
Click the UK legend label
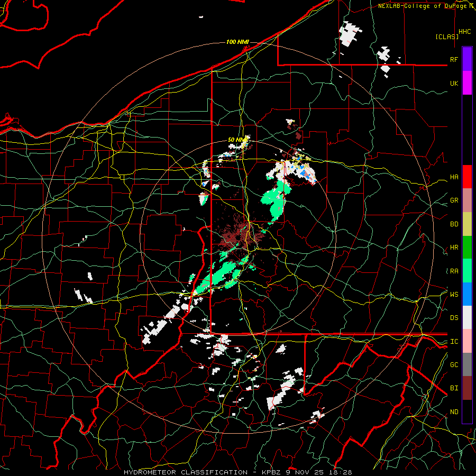click(x=454, y=83)
